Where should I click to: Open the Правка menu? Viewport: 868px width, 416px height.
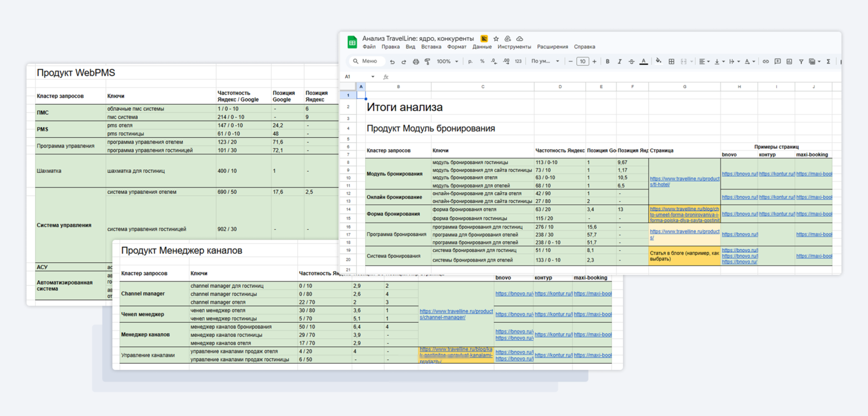point(391,47)
